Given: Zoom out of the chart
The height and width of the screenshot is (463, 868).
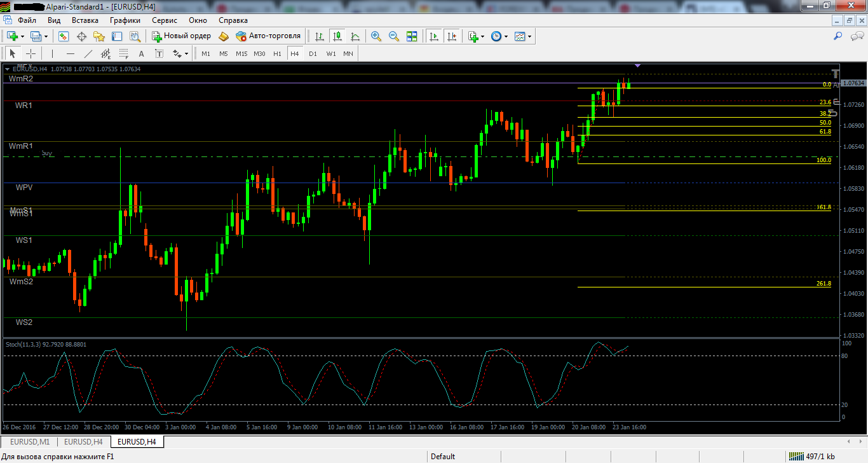Looking at the screenshot, I should [x=394, y=36].
